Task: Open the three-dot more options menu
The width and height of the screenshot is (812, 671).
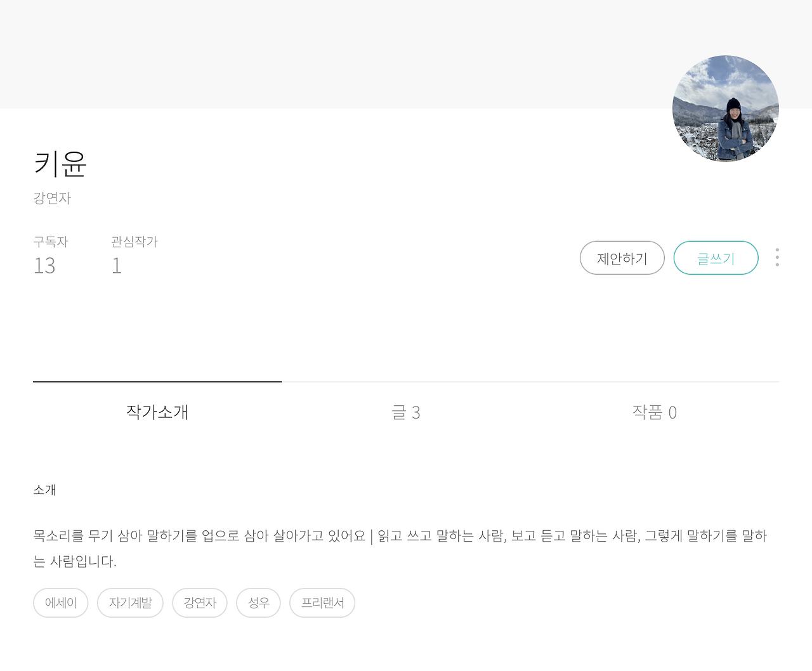Action: 776,257
